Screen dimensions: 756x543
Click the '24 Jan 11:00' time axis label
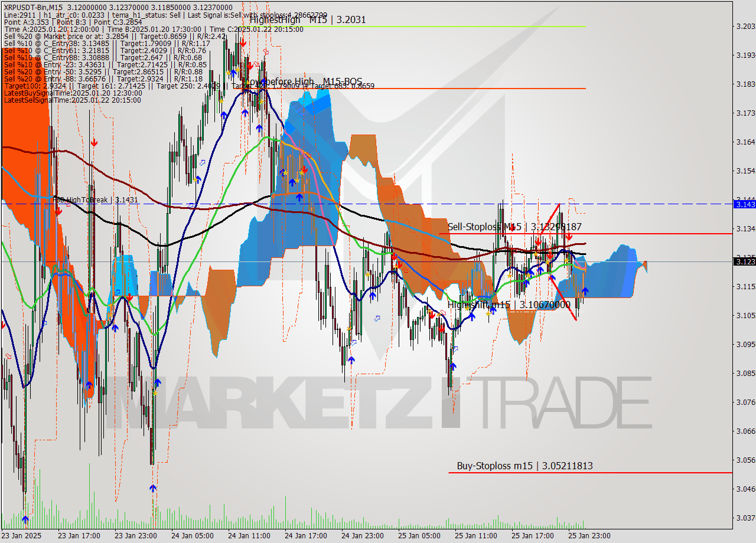[249, 536]
